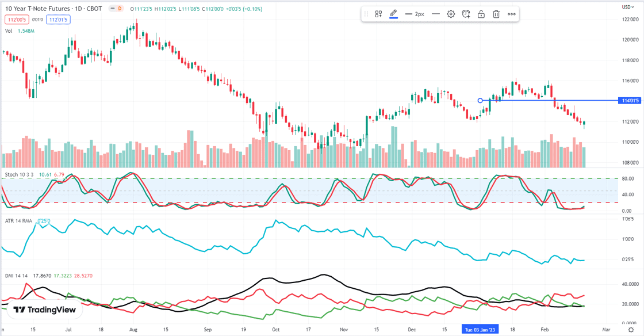This screenshot has height=336, width=644.
Task: Select the ATR 14 RMA indicator legend
Action: 18,221
